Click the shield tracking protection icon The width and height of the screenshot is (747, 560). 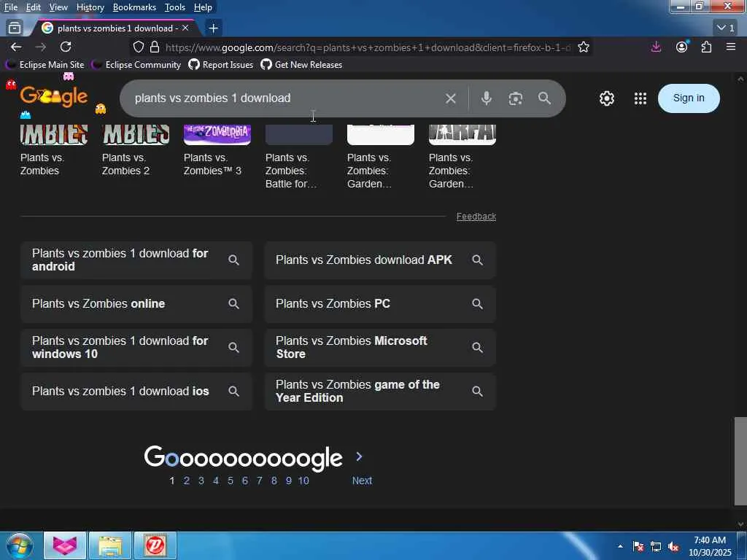138,47
